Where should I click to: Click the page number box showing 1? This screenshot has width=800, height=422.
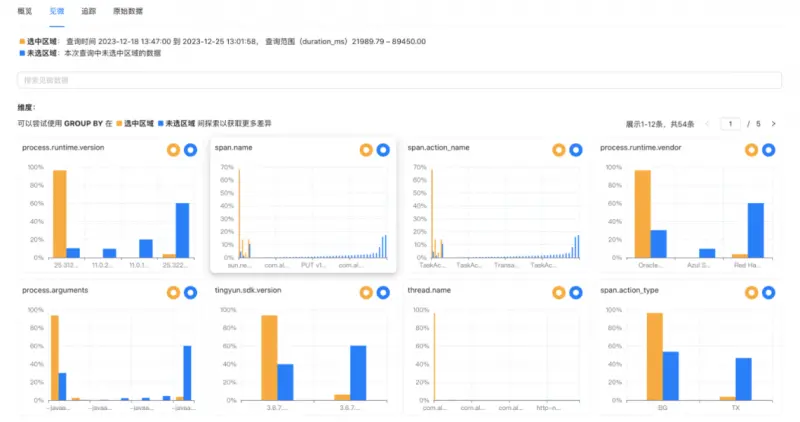pos(730,124)
